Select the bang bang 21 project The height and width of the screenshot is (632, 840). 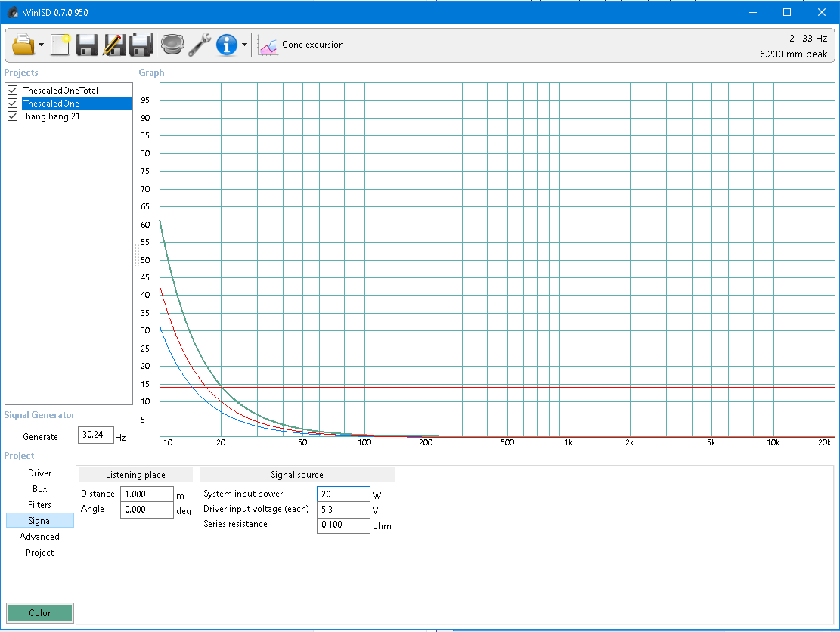coord(52,116)
